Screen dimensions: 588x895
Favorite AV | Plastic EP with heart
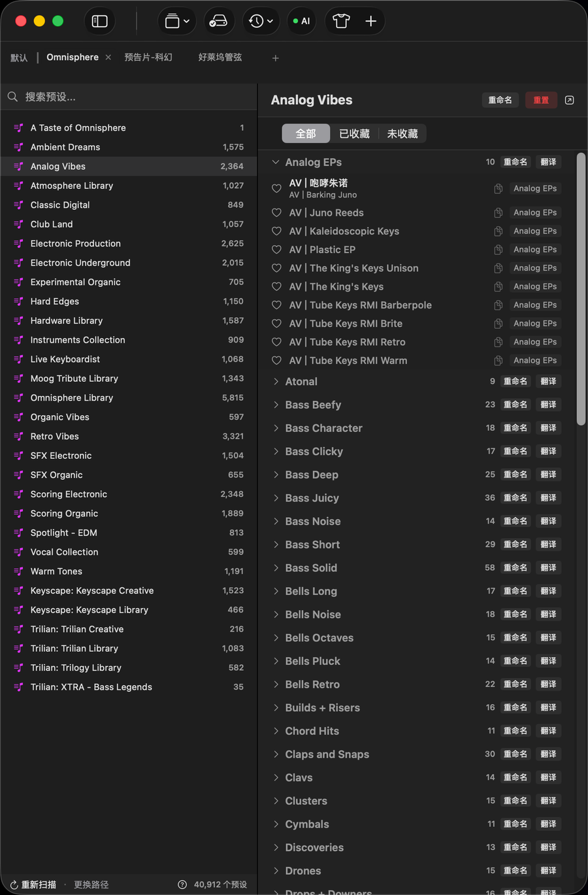click(276, 250)
